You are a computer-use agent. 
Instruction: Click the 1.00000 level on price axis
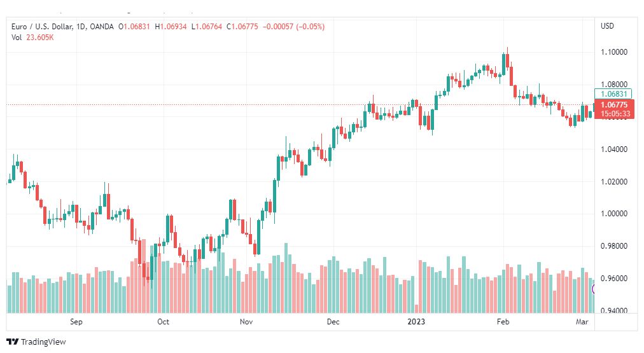coord(614,214)
